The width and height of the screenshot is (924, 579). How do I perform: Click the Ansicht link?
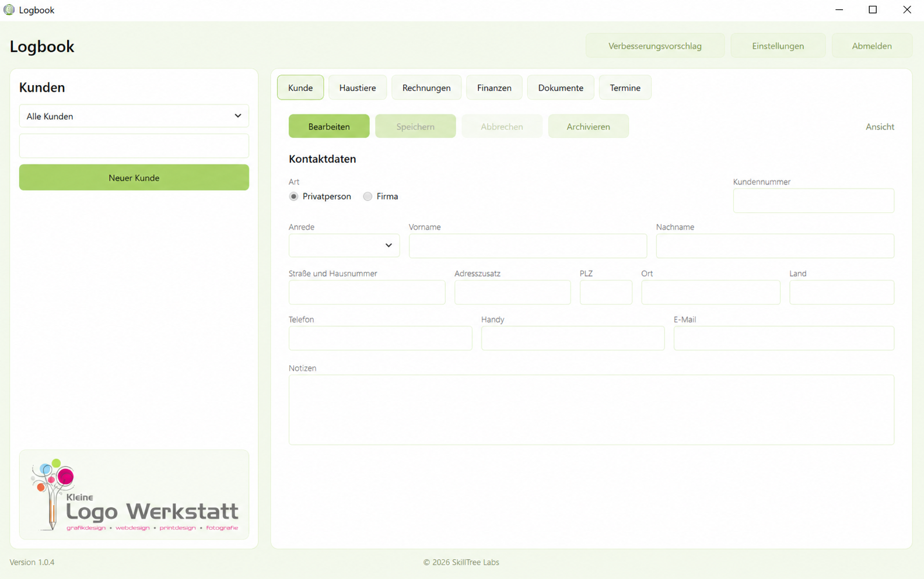pyautogui.click(x=880, y=127)
